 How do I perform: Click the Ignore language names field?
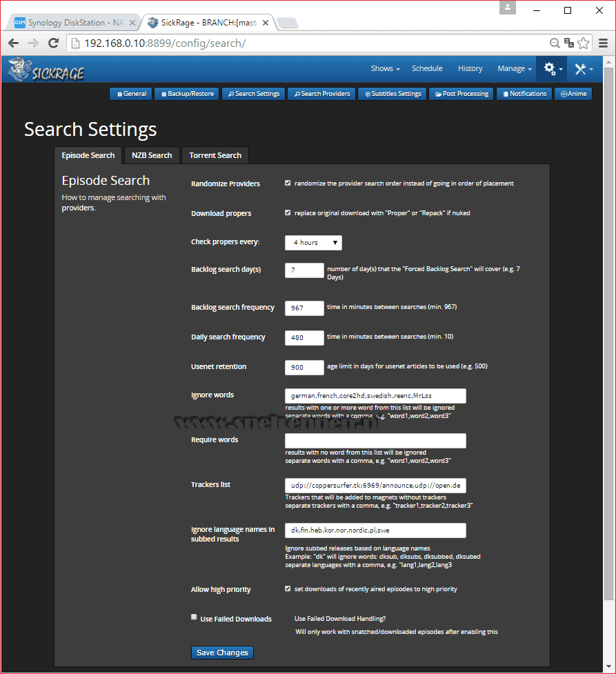(x=375, y=531)
